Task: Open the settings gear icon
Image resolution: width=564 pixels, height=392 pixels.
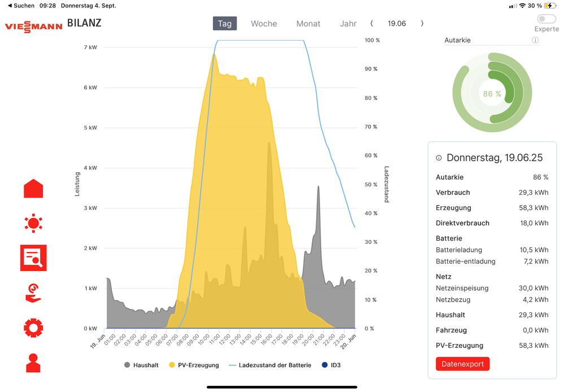Action: 33,328
